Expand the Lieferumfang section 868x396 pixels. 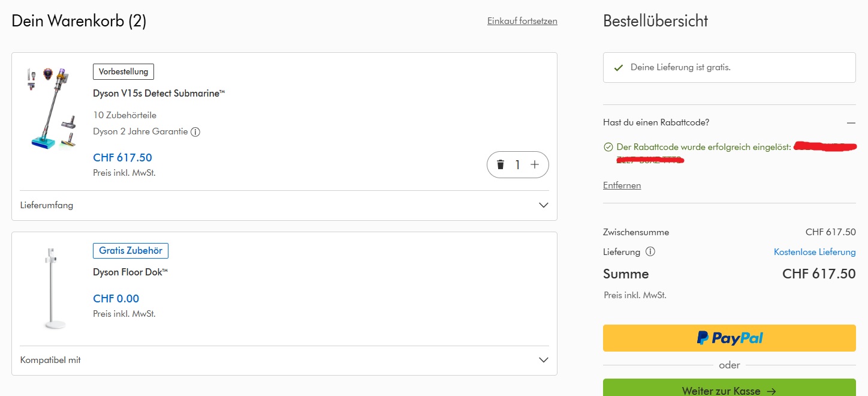pos(543,205)
